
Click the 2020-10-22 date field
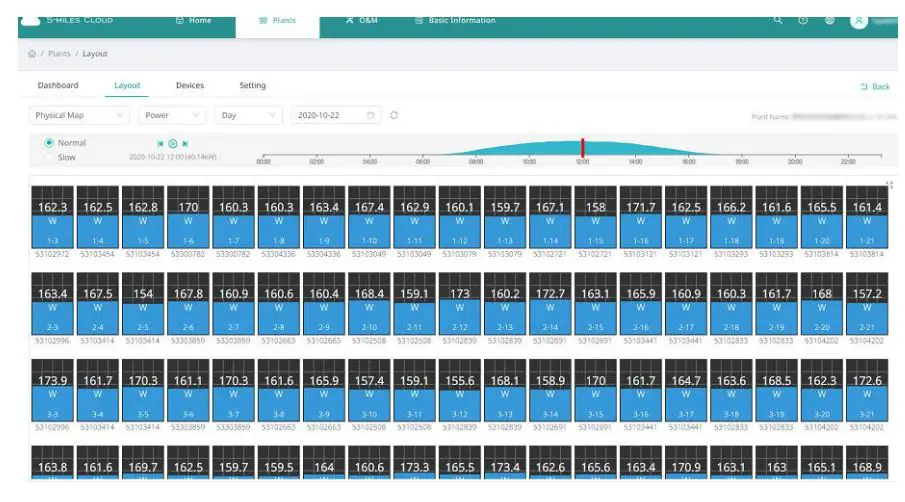pyautogui.click(x=336, y=115)
